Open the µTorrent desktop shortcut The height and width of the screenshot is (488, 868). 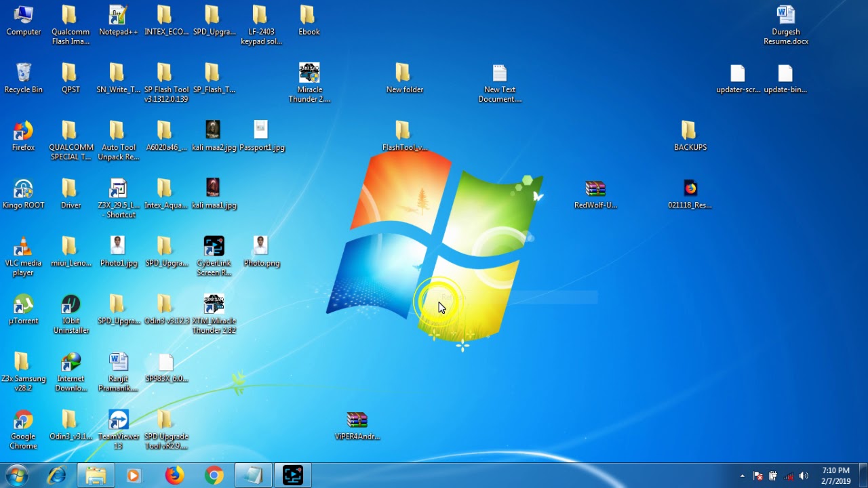coord(23,309)
